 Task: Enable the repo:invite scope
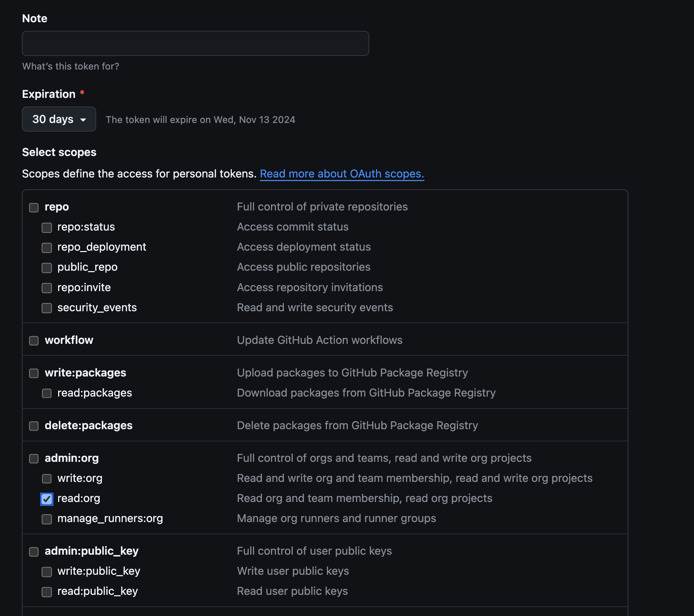[47, 288]
